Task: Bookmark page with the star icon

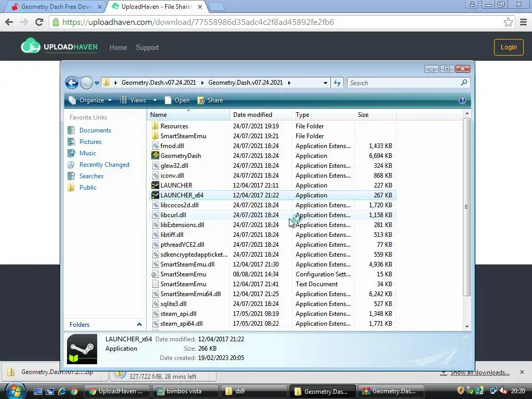Action: pyautogui.click(x=508, y=22)
